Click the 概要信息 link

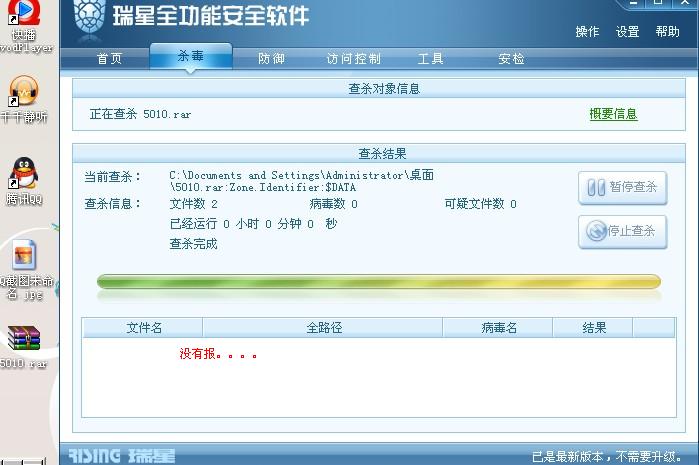(x=613, y=114)
